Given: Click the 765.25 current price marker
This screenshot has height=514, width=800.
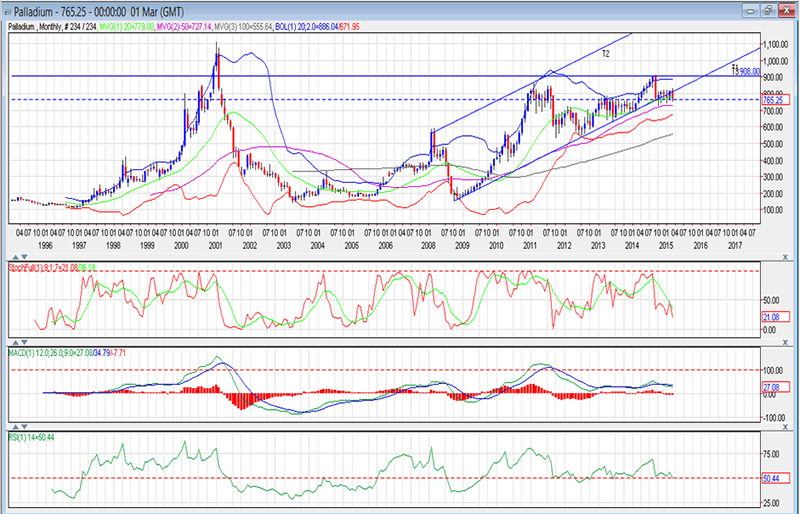Looking at the screenshot, I should [772, 100].
